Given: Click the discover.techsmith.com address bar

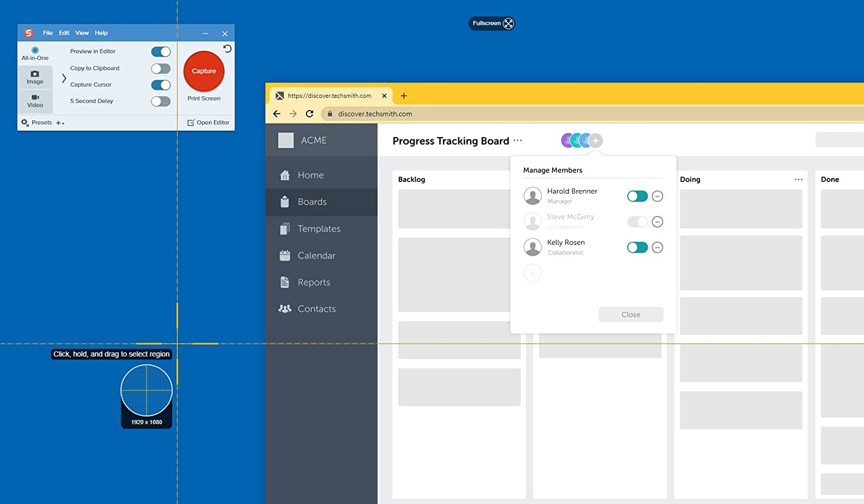Looking at the screenshot, I should click(374, 114).
